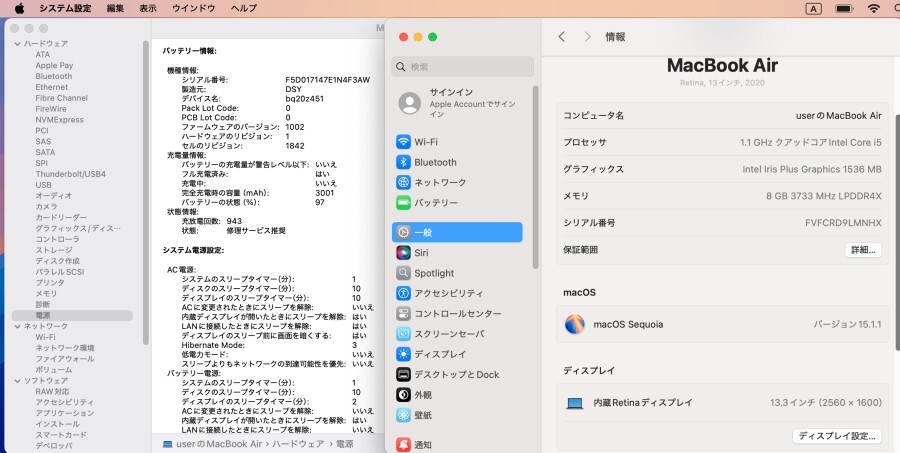Click the input source A icon in menu bar

(x=813, y=9)
